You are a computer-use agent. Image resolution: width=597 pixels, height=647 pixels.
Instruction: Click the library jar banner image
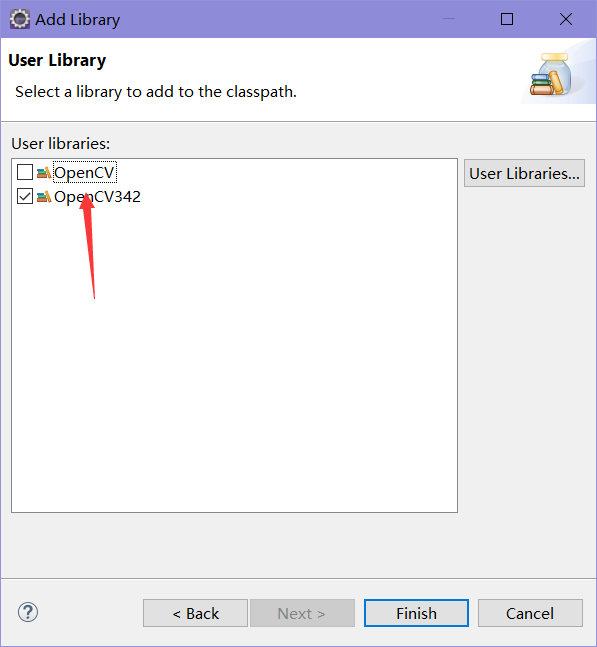(x=552, y=74)
